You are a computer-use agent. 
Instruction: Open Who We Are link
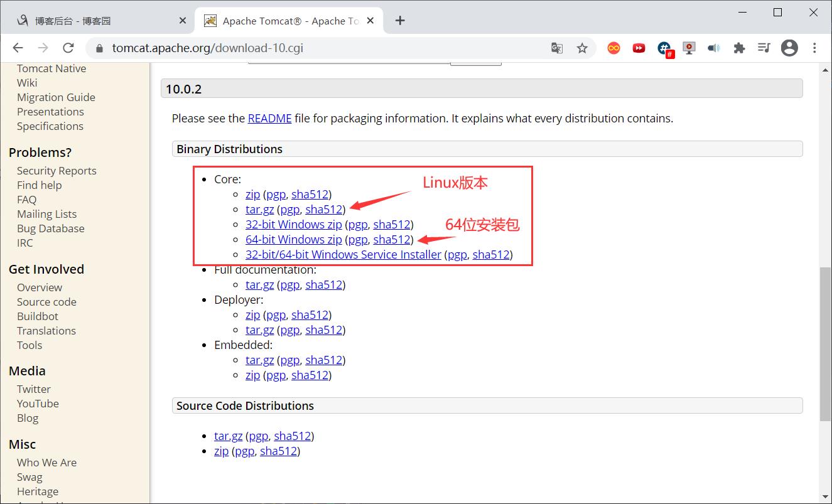point(47,463)
